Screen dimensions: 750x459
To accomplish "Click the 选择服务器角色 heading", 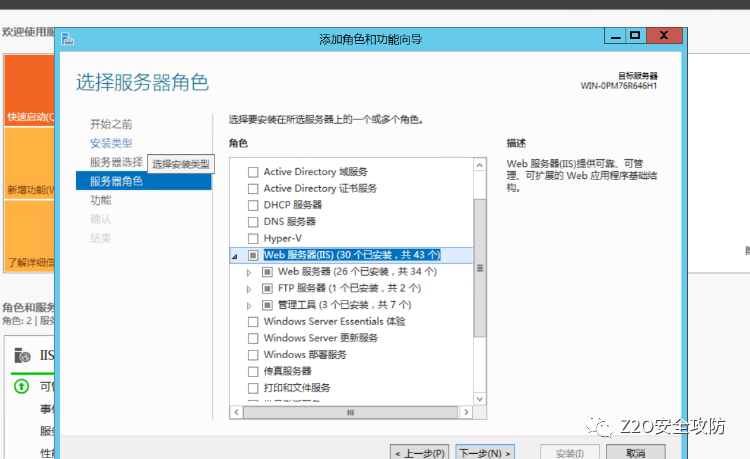I will point(142,82).
